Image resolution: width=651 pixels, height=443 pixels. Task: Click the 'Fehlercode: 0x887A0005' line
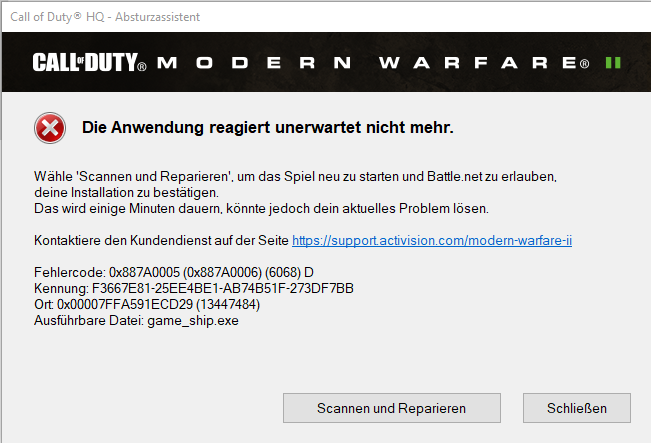pos(174,272)
